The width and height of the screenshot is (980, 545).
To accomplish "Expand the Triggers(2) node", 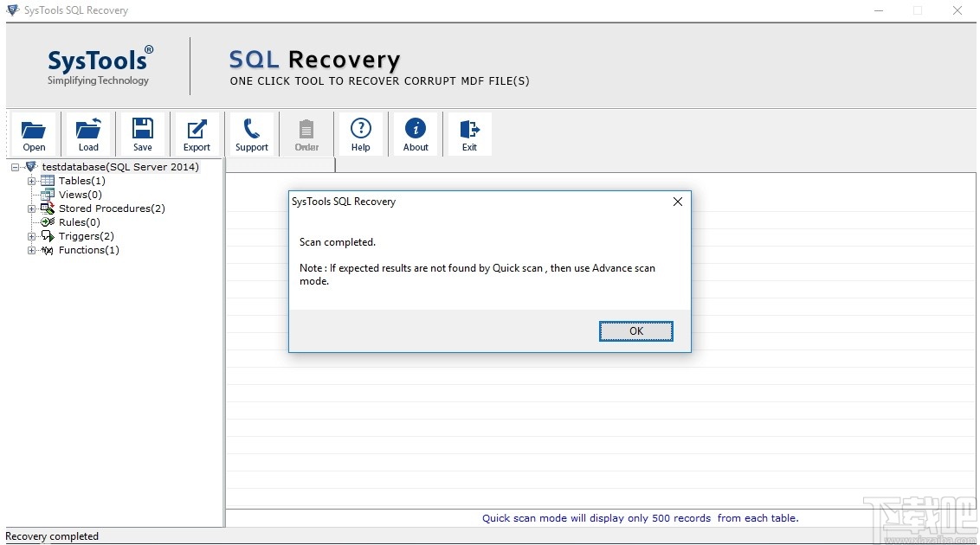I will point(31,236).
